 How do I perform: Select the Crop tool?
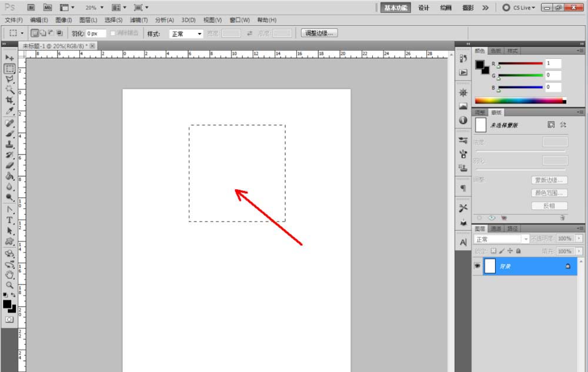click(9, 100)
